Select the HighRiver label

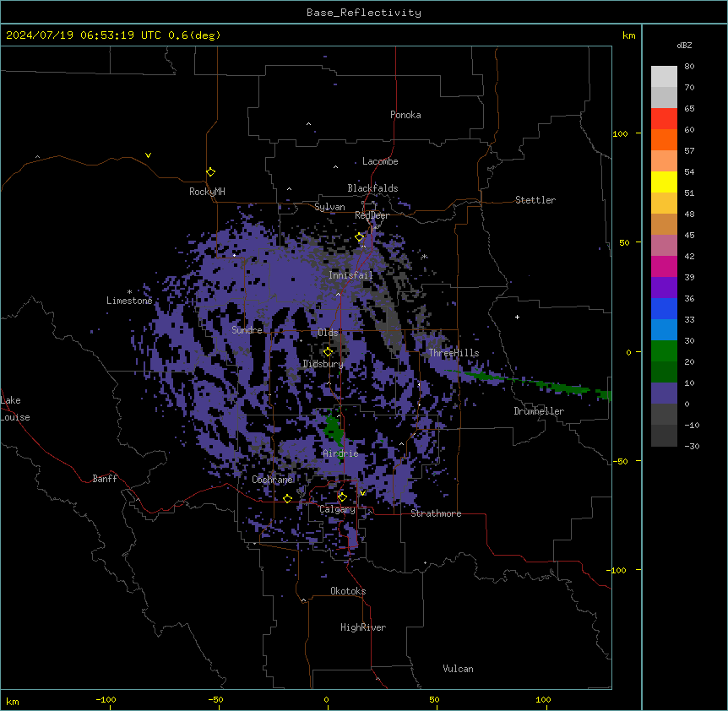(x=363, y=627)
